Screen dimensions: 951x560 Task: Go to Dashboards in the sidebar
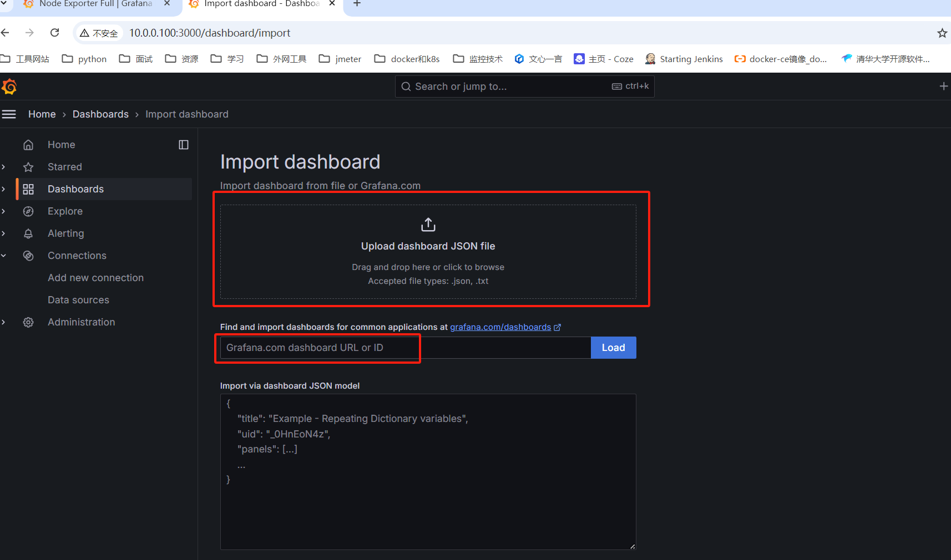[75, 189]
